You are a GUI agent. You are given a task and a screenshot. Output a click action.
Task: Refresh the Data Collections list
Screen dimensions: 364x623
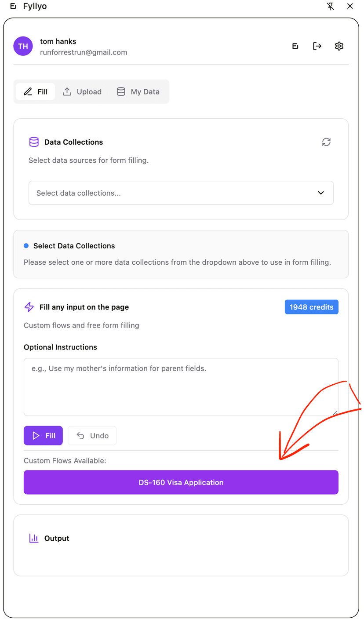[326, 142]
